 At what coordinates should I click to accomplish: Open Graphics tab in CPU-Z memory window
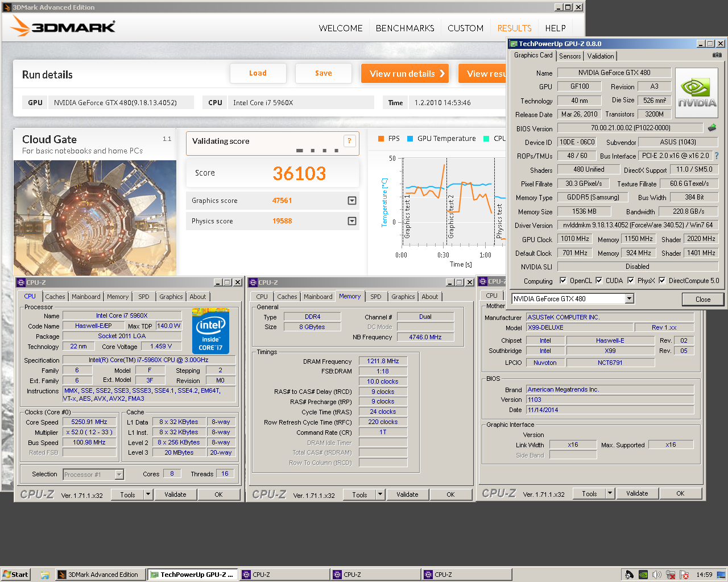click(403, 297)
